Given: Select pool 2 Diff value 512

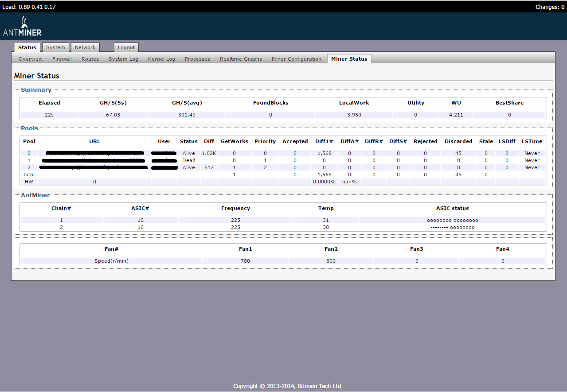Looking at the screenshot, I should pos(209,167).
